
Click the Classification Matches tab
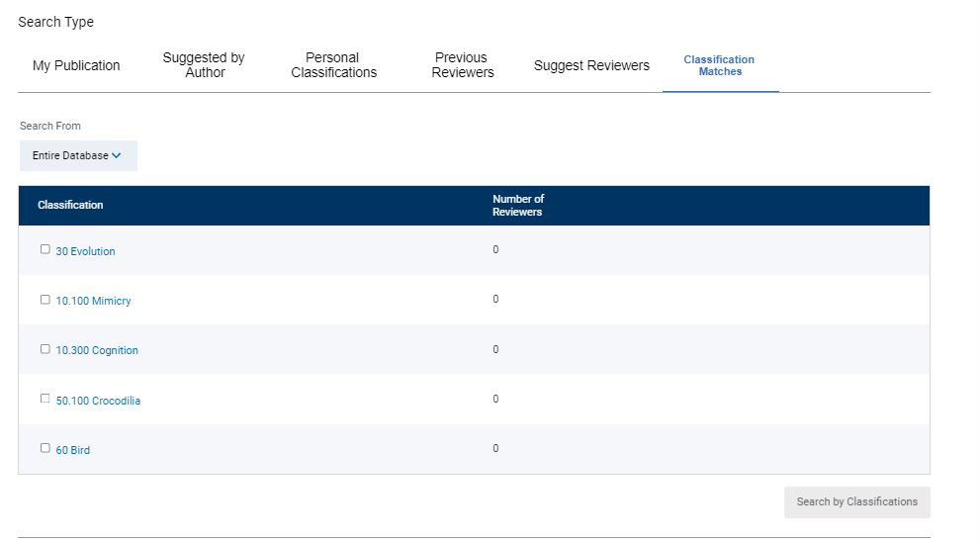tap(719, 65)
